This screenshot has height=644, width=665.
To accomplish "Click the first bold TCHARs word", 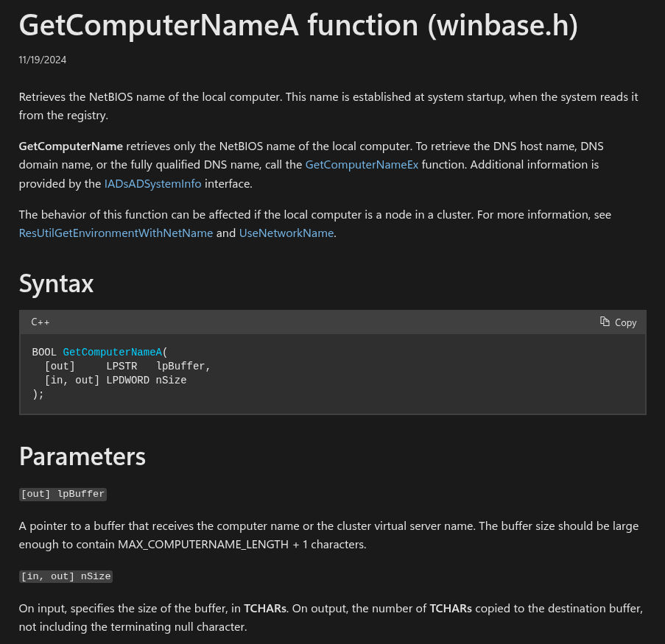I will (x=265, y=609).
